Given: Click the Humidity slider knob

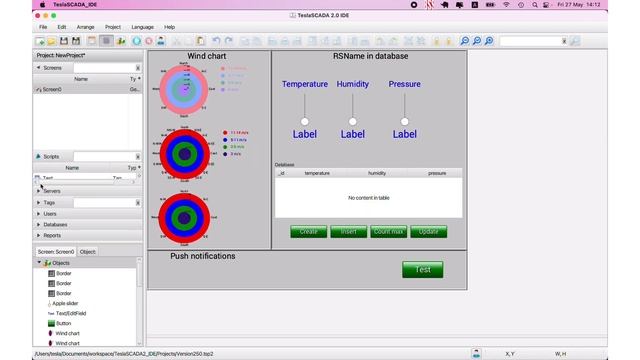Looking at the screenshot, I should [x=353, y=122].
